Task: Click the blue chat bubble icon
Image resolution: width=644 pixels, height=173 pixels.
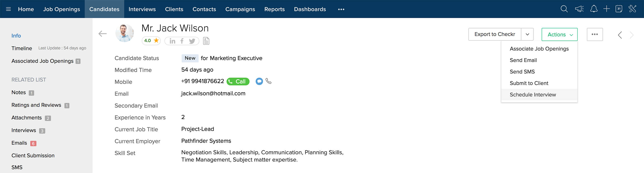Action: (259, 81)
